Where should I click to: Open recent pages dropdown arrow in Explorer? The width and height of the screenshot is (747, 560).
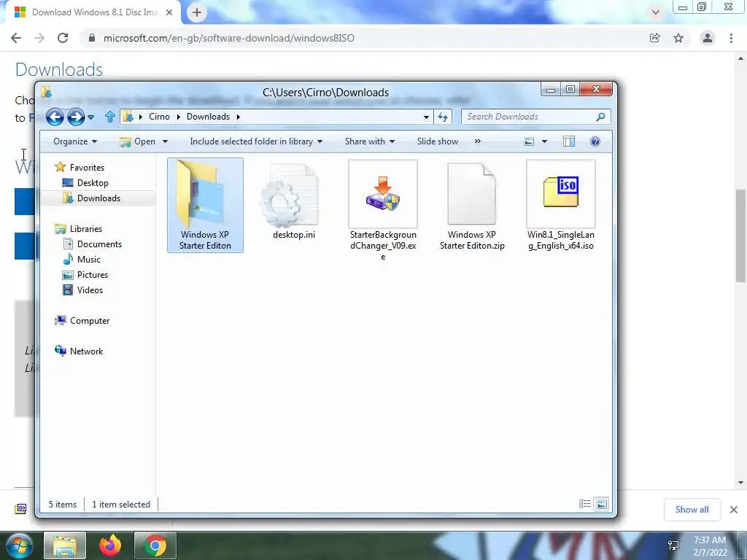click(x=91, y=117)
